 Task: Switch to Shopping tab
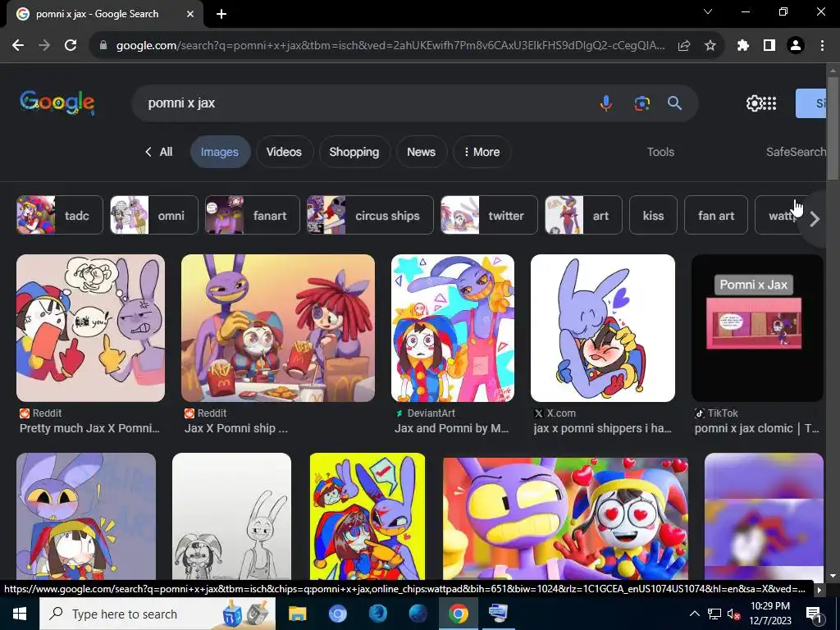click(x=354, y=152)
